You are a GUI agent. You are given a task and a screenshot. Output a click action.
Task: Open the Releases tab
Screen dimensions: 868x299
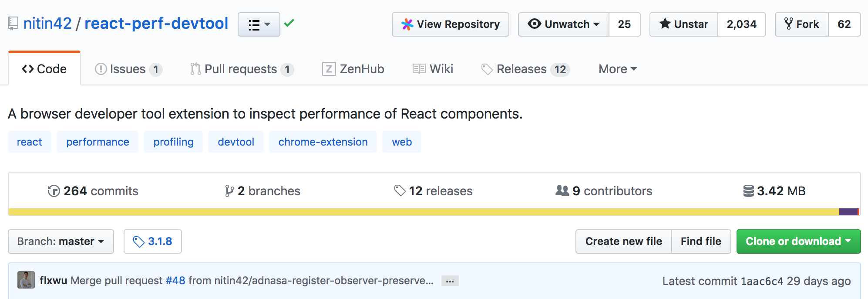[x=525, y=69]
